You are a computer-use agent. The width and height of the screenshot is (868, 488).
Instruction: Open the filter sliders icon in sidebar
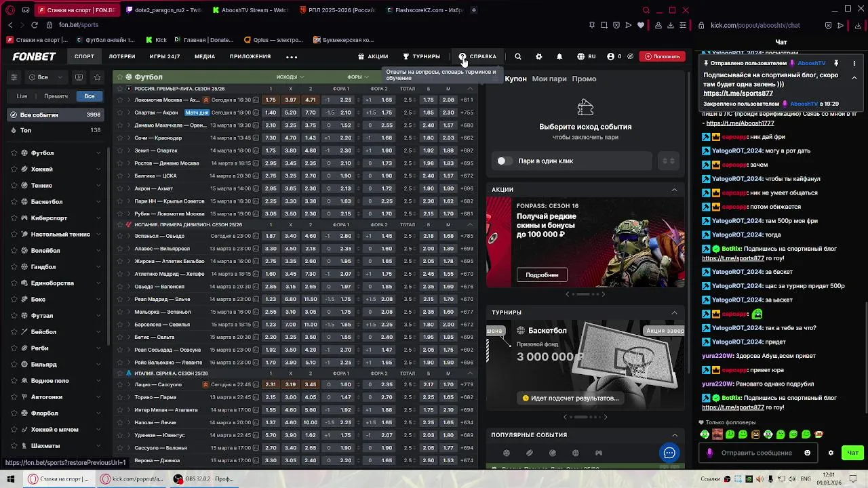tap(14, 77)
